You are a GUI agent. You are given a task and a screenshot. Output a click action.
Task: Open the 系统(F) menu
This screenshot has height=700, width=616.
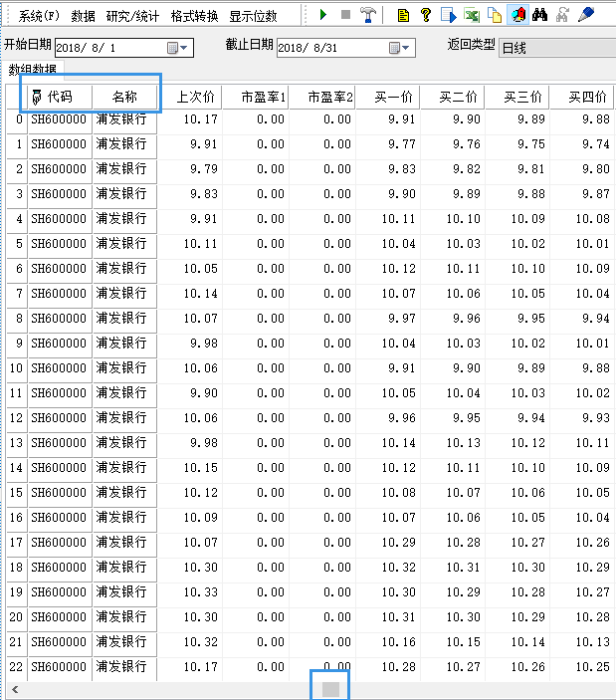tap(39, 17)
